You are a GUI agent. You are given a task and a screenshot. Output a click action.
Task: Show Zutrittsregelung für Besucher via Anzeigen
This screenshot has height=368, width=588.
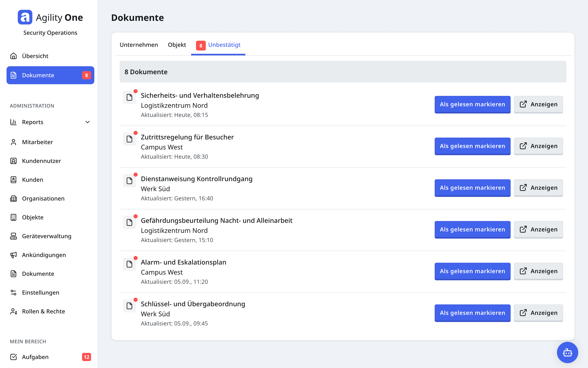[x=538, y=146]
